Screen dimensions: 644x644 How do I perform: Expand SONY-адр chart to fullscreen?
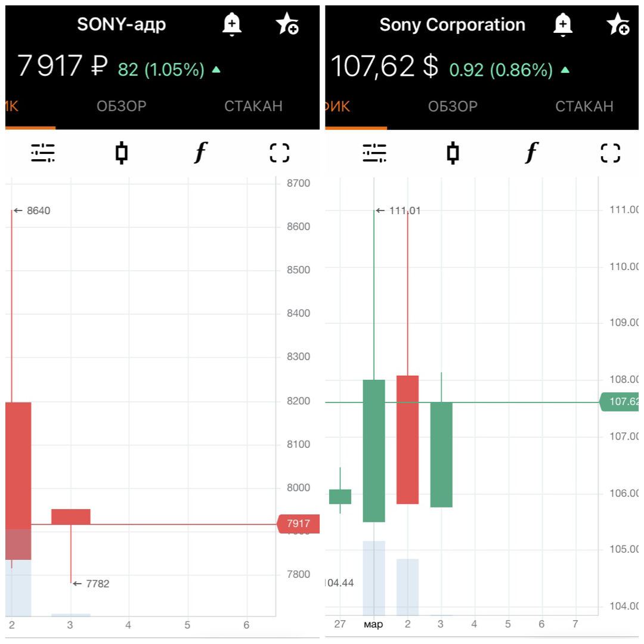pos(280,153)
